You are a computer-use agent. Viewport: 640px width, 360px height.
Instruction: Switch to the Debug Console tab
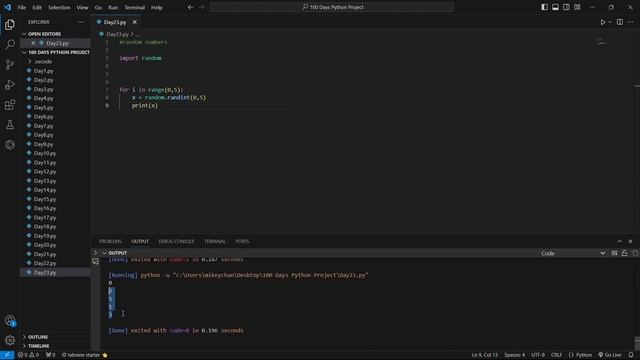(x=176, y=242)
